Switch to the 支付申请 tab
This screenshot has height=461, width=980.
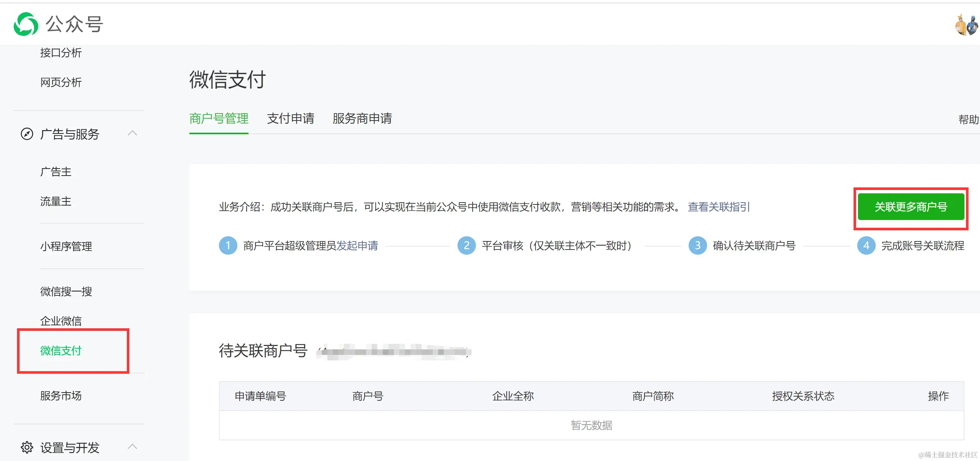pyautogui.click(x=290, y=118)
